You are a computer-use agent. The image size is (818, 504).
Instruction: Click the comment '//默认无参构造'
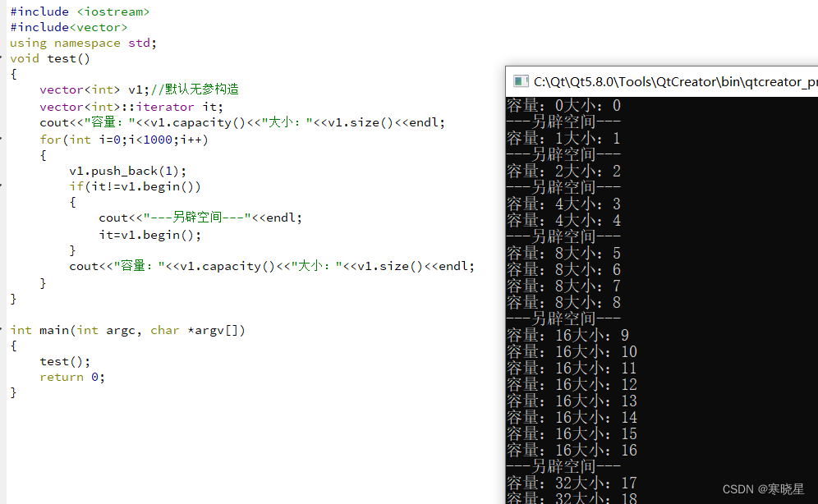[x=195, y=89]
